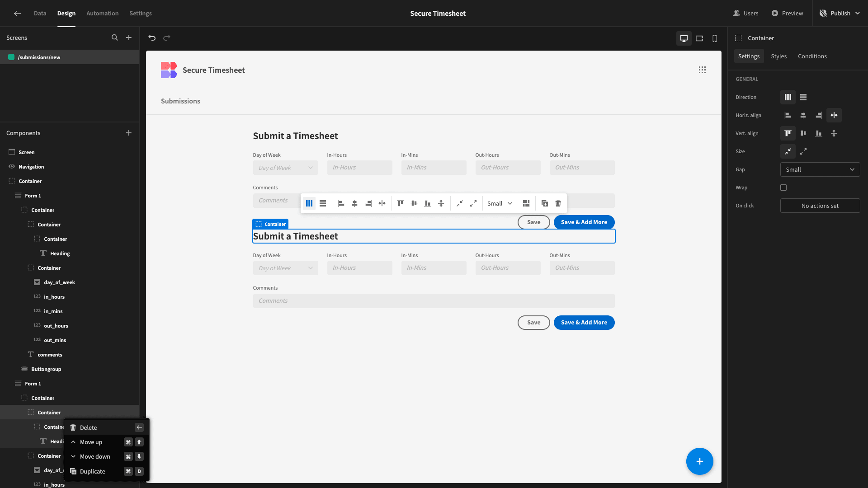Click the Save button on the form
Screen dimensions: 868x488
(533, 222)
